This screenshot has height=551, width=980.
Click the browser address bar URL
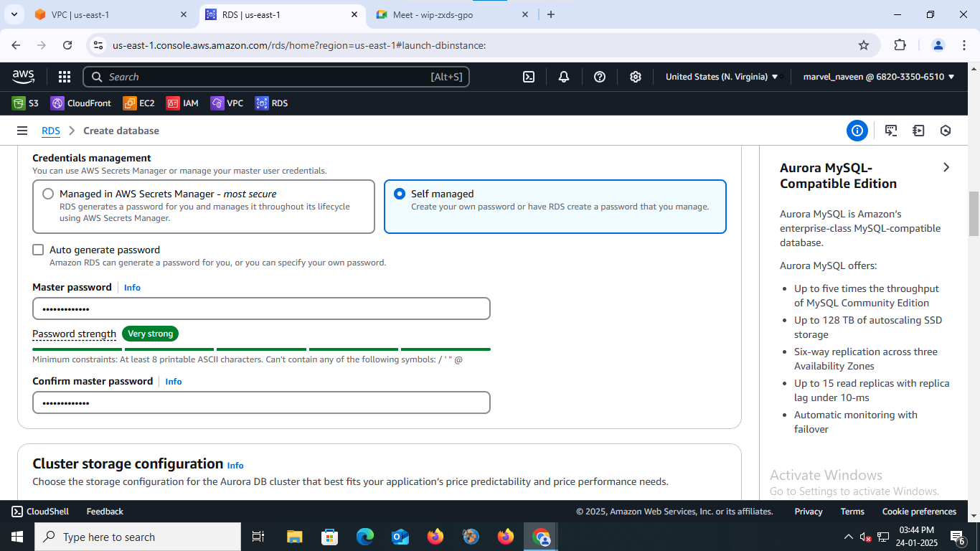[x=299, y=45]
